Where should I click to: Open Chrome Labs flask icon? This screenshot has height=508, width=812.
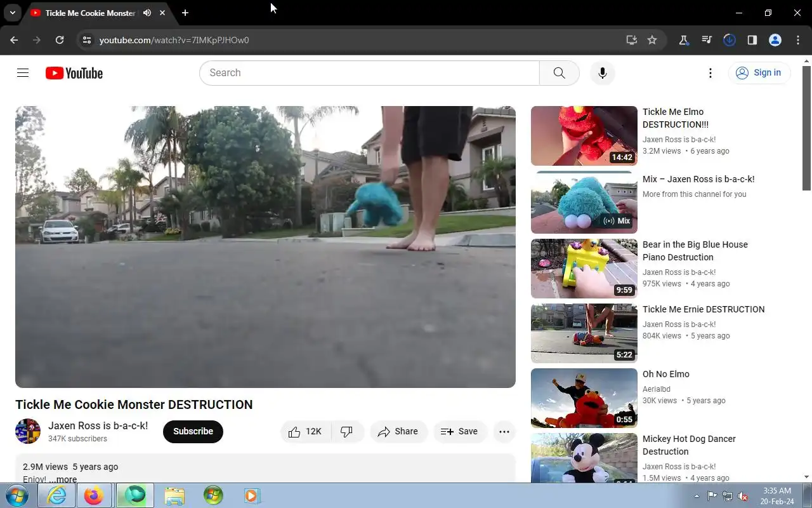[684, 40]
